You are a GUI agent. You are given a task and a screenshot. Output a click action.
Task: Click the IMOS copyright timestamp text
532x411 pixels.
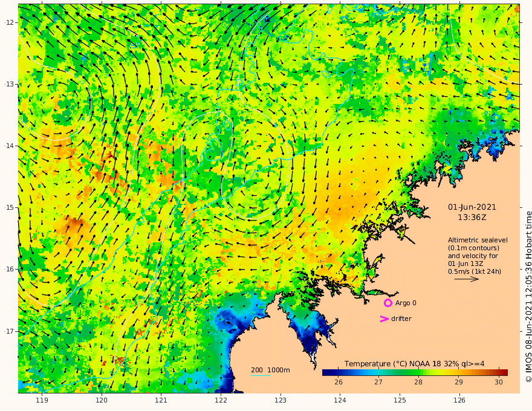(x=528, y=297)
